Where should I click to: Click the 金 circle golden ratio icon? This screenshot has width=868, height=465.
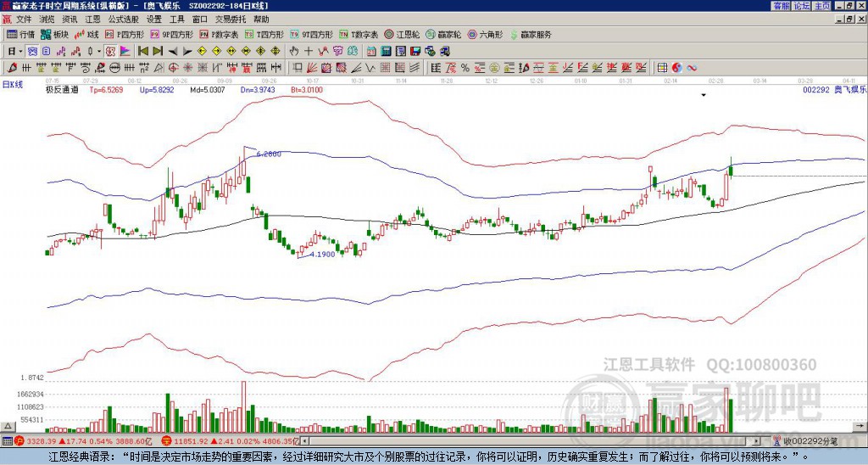click(x=493, y=68)
